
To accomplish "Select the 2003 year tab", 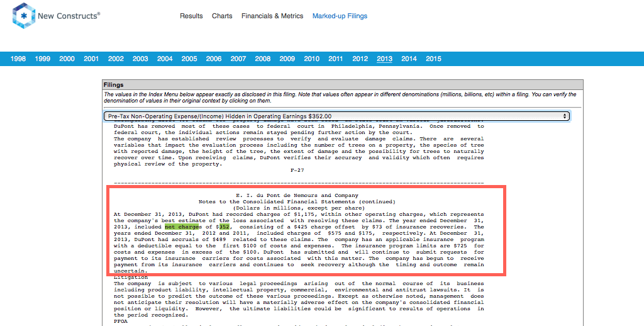I will [140, 59].
